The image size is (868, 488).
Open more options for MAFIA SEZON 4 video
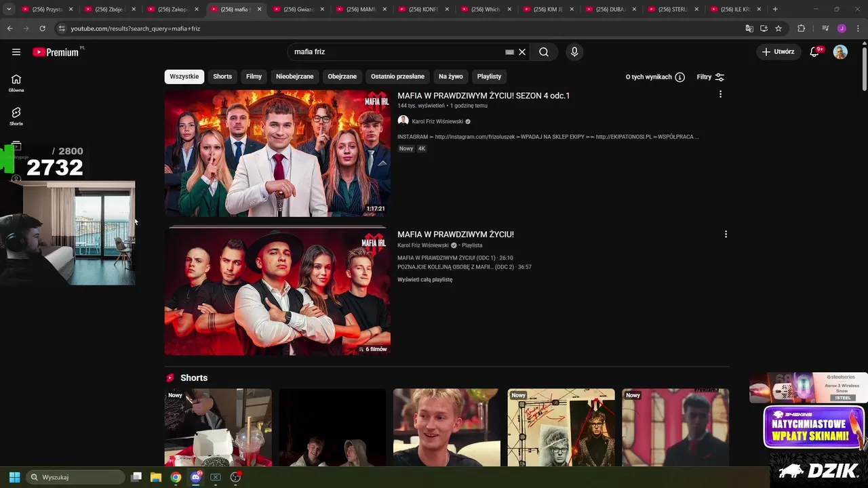720,94
